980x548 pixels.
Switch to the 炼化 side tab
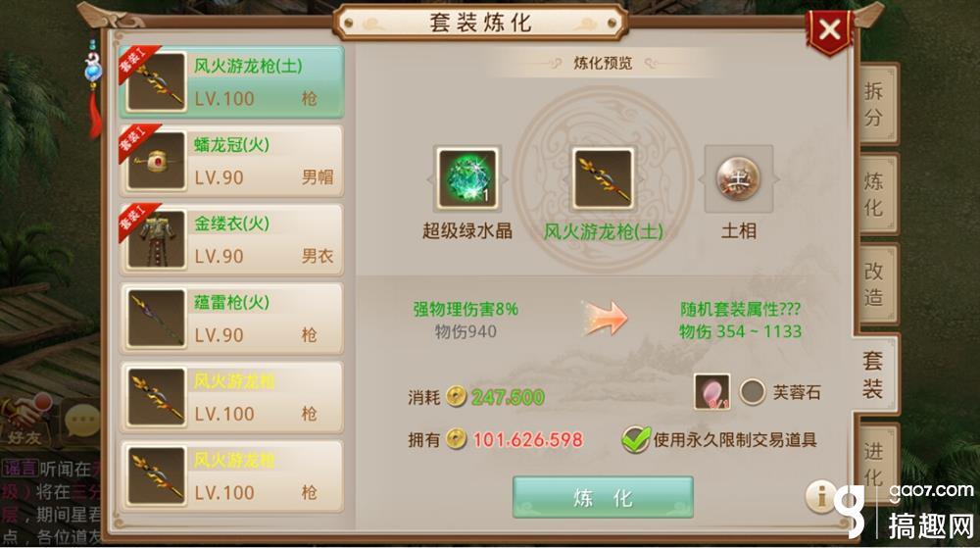pyautogui.click(x=875, y=194)
